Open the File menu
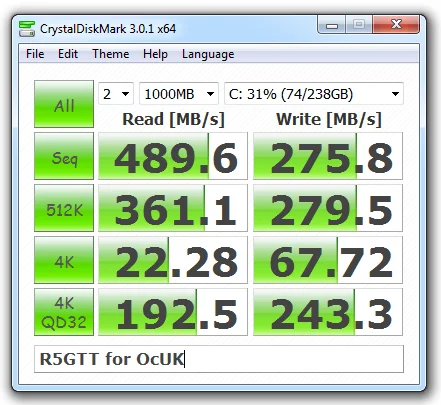Screen dimensions: 441x405 click(x=35, y=54)
